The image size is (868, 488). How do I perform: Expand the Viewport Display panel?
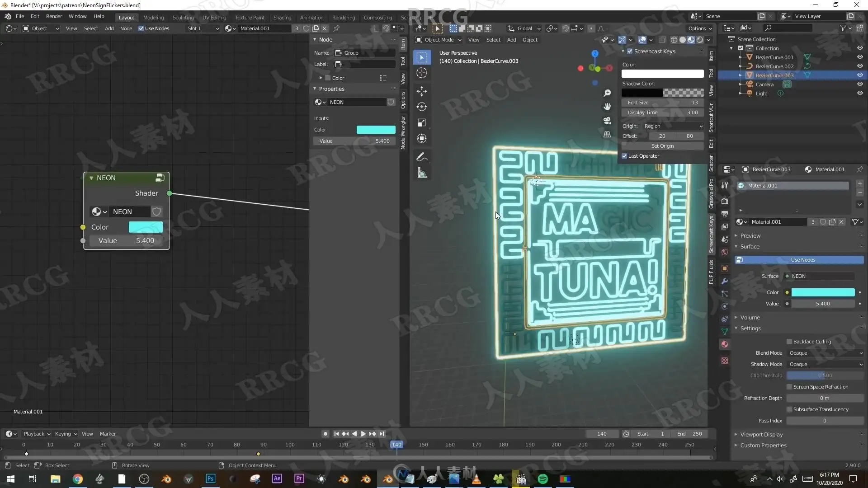pos(761,434)
